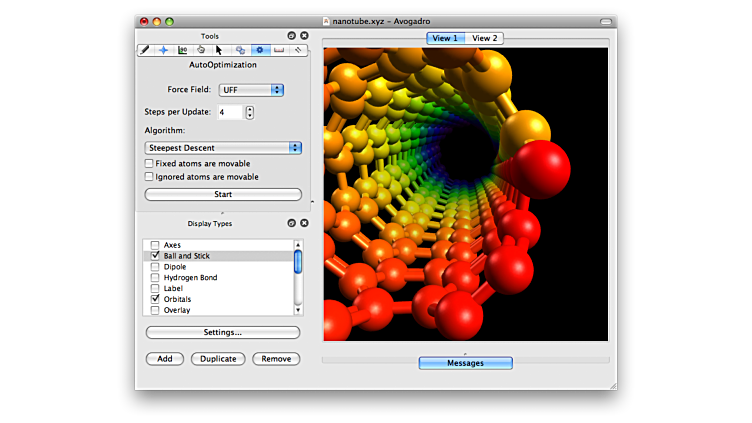Open display type Settings...
This screenshot has width=752, height=423.
pos(223,332)
